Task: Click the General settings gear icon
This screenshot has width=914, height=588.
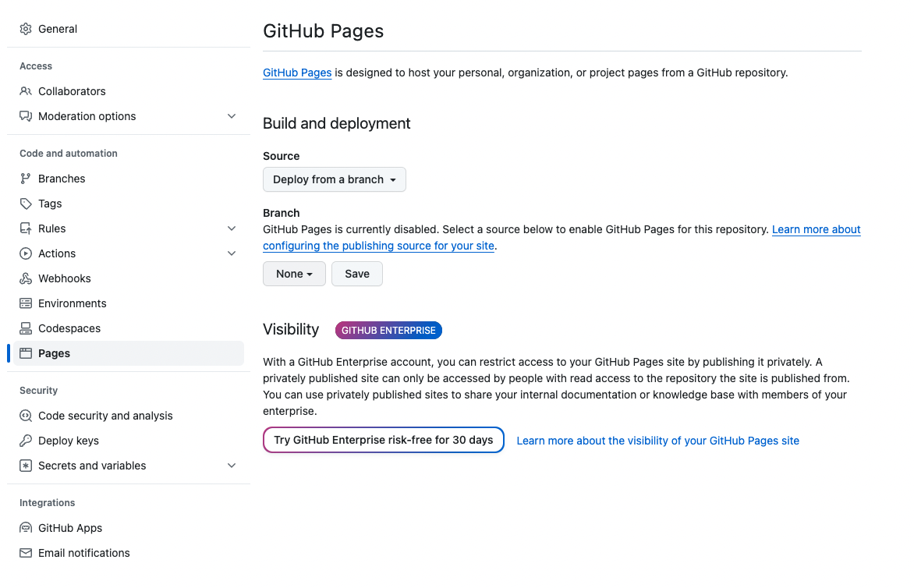Action: 26,29
